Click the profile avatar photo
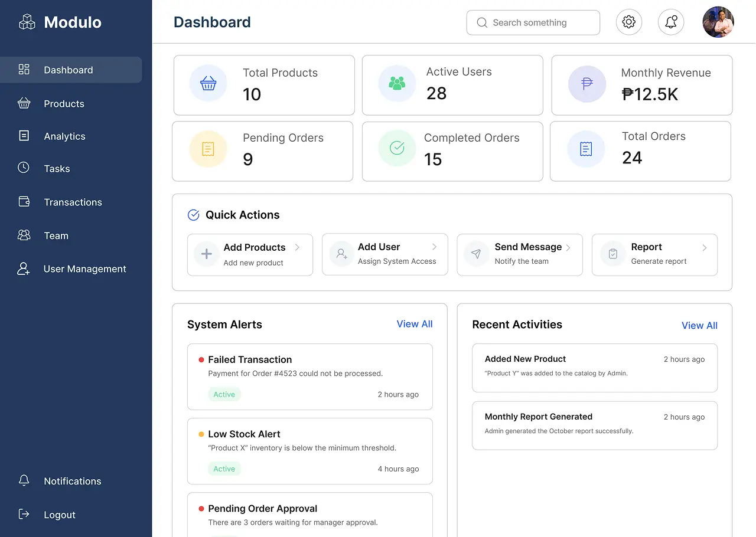Viewport: 756px width, 537px height. coord(718,22)
